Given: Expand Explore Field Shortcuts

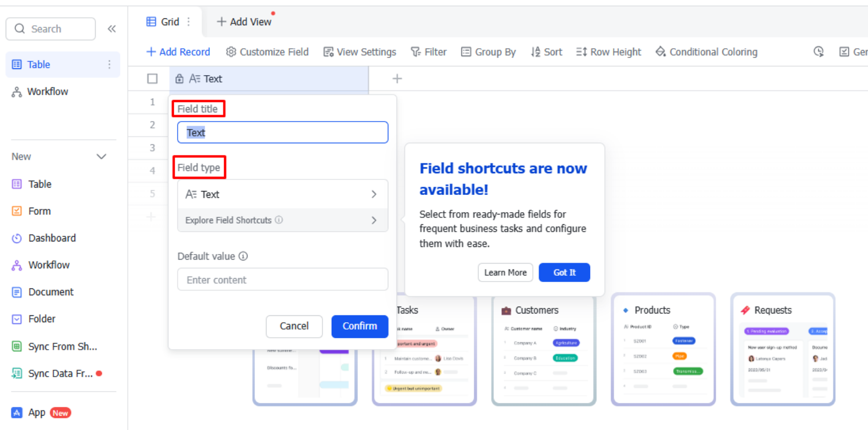Looking at the screenshot, I should tap(282, 220).
